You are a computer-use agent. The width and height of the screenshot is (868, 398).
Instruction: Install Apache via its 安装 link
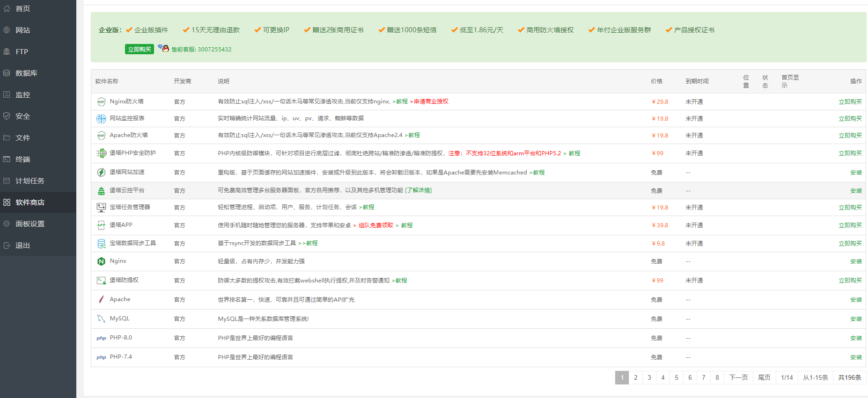(856, 300)
